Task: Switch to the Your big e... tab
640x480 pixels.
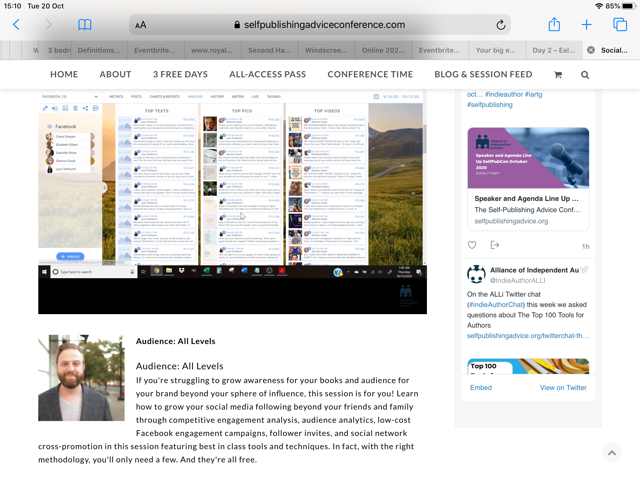Action: tap(496, 50)
